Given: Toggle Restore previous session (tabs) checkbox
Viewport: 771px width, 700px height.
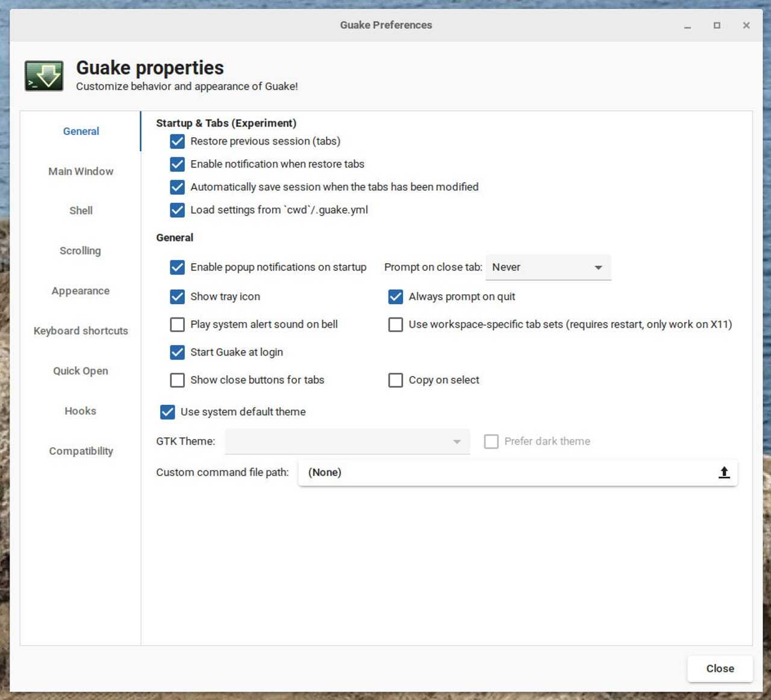Looking at the screenshot, I should 177,142.
